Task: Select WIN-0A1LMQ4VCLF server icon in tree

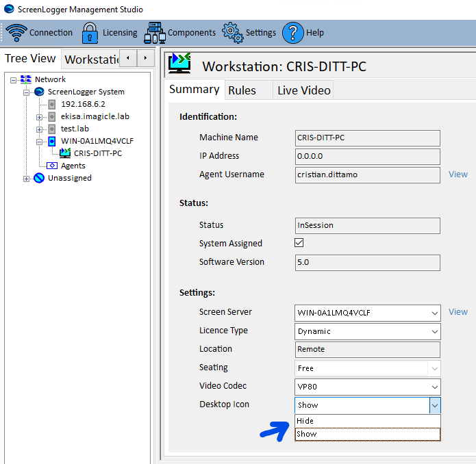Action: pos(52,141)
